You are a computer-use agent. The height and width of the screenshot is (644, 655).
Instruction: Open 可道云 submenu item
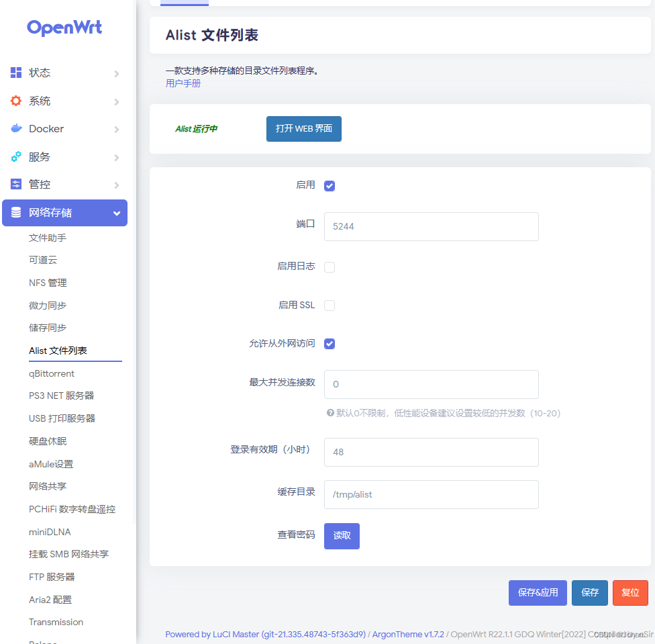click(42, 260)
